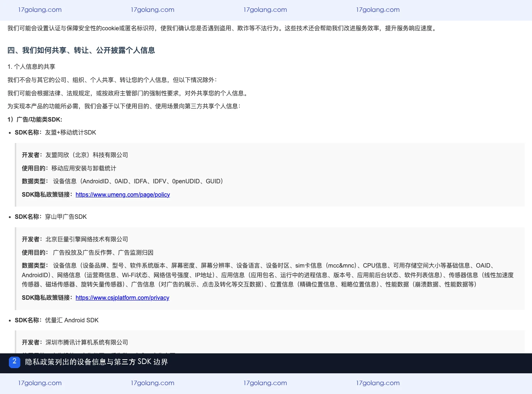This screenshot has width=532, height=394.
Task: Open the umeng.com privacy policy link
Action: (123, 194)
